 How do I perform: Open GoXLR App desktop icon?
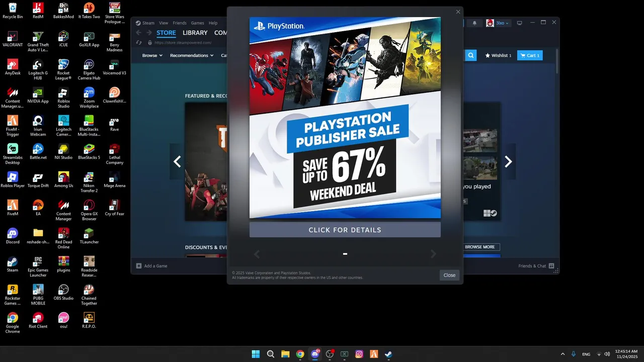(x=89, y=39)
